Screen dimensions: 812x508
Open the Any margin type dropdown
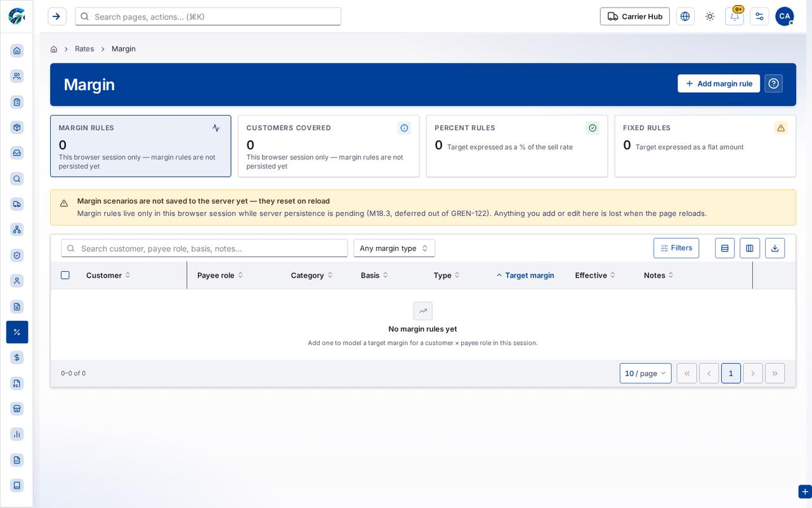(x=395, y=248)
